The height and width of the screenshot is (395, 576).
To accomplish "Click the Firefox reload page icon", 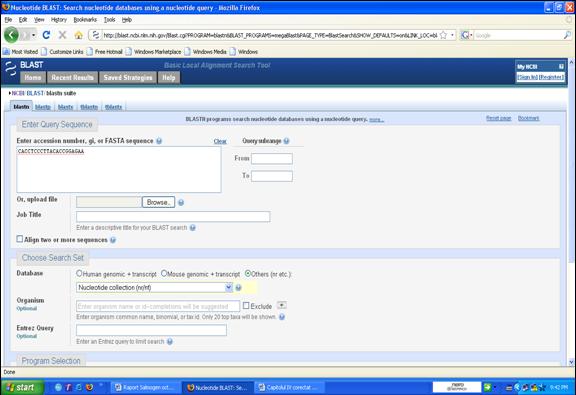I will 46,35.
